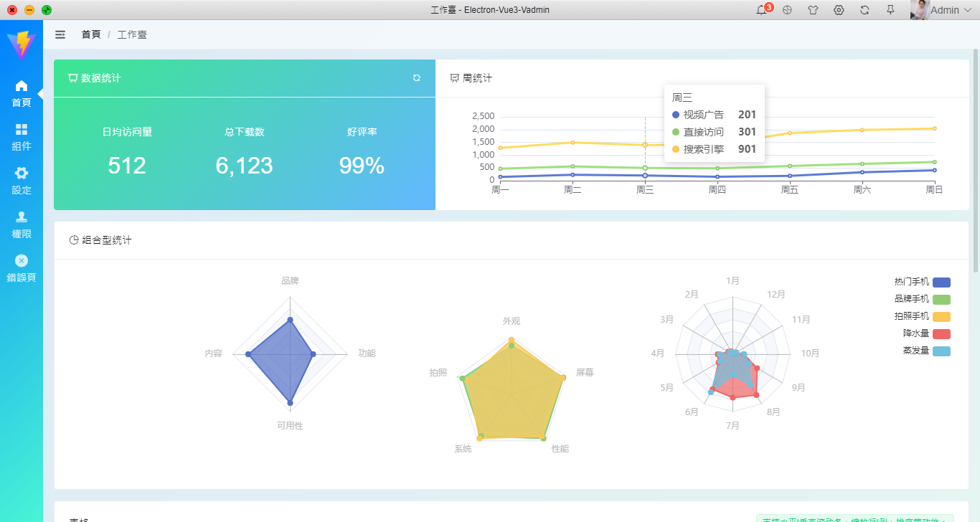Image resolution: width=980 pixels, height=522 pixels.
Task: Click the 拍照 radar axis label
Action: 438,373
